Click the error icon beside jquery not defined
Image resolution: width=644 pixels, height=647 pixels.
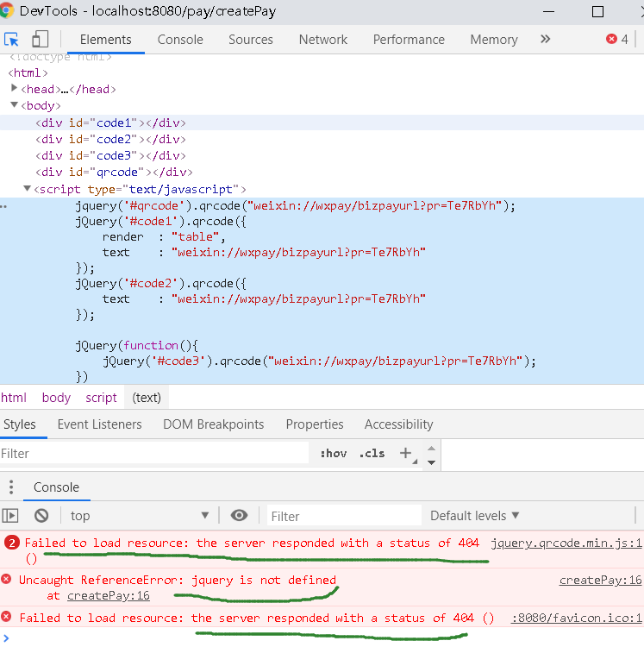click(x=6, y=580)
